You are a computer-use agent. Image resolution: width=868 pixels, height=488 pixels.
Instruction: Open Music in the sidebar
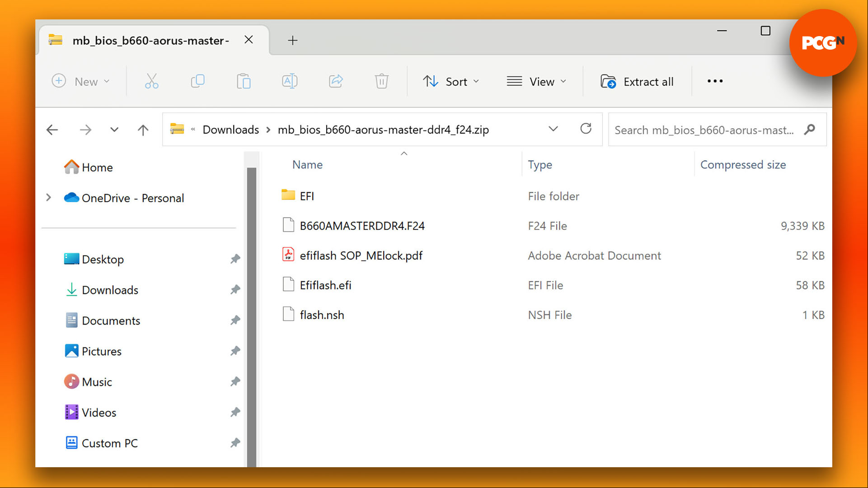(88, 382)
